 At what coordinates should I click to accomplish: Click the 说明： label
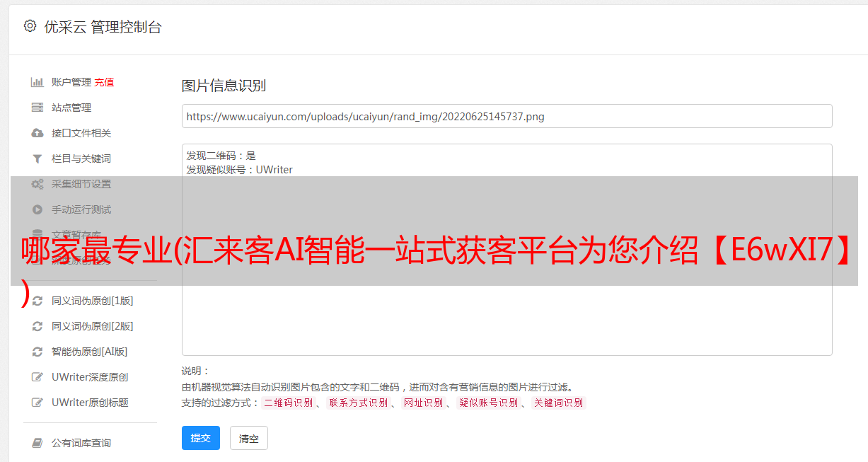click(195, 371)
